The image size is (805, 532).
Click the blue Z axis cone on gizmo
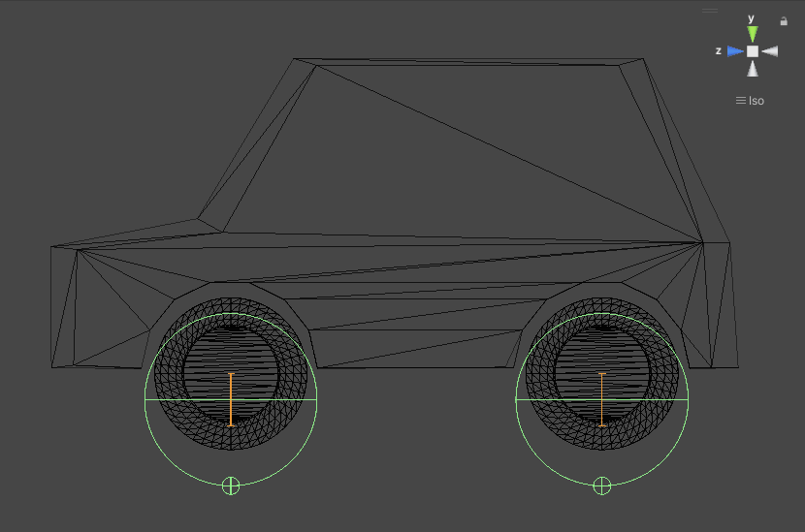pos(735,50)
